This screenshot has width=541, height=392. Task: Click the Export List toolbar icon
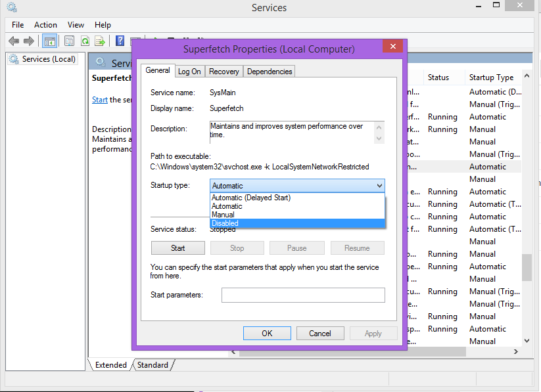[100, 41]
